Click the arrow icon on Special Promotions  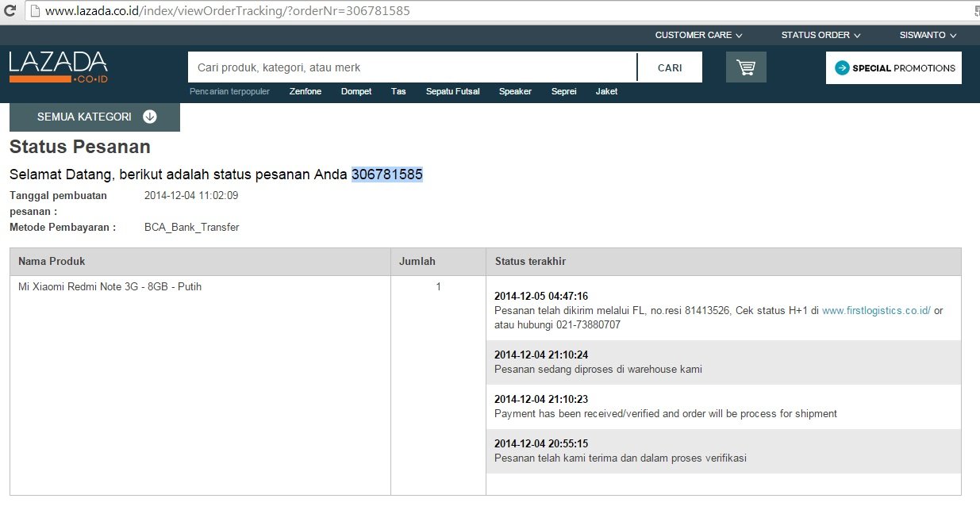pos(842,68)
